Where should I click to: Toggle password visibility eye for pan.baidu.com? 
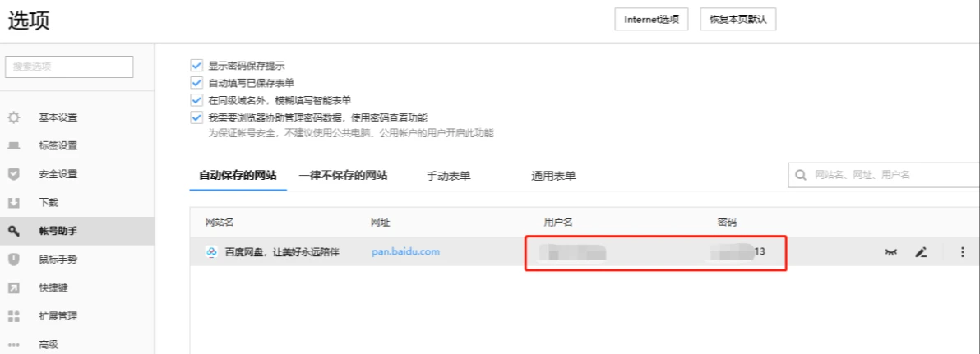coord(890,252)
